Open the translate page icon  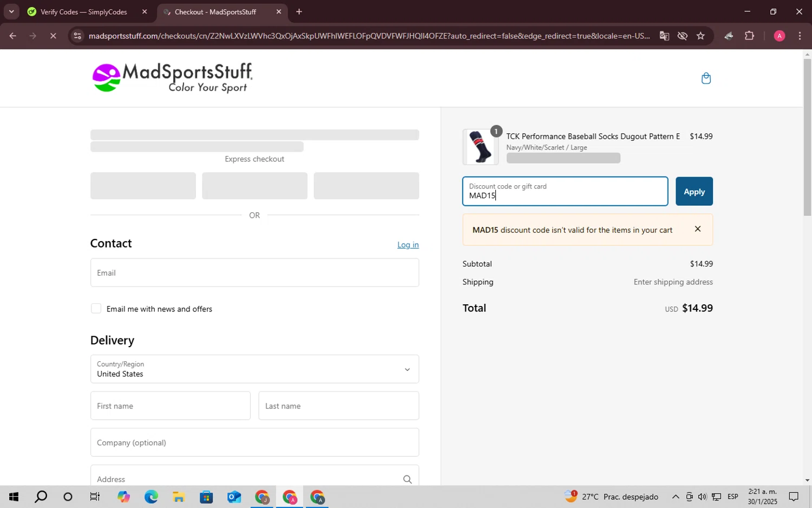tap(664, 36)
